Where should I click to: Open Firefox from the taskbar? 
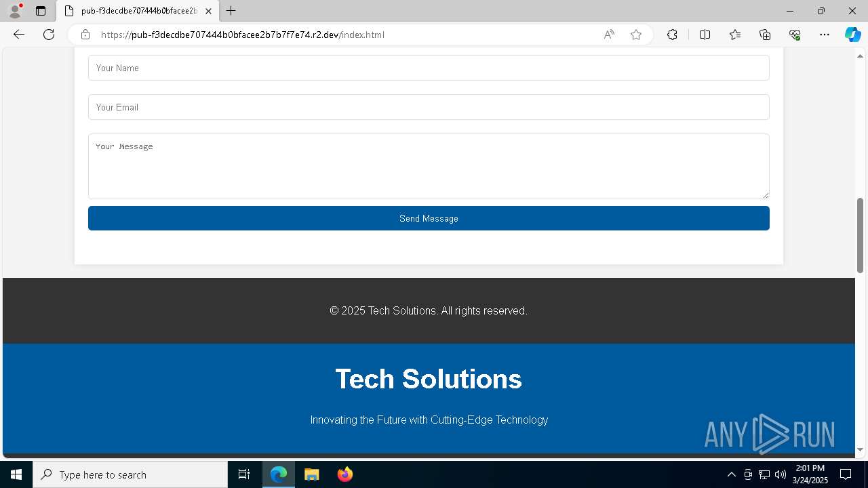tap(344, 474)
